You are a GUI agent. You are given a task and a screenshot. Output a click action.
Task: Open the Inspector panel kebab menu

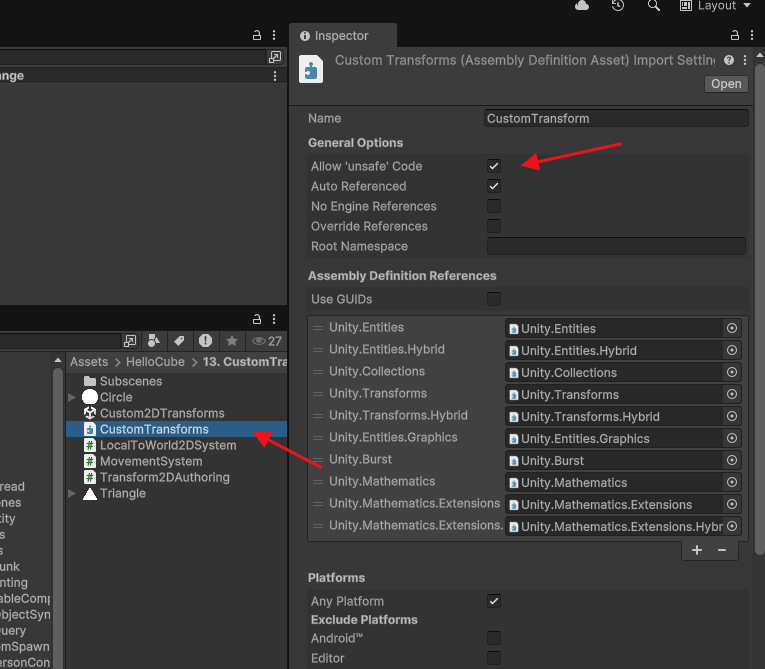752,35
